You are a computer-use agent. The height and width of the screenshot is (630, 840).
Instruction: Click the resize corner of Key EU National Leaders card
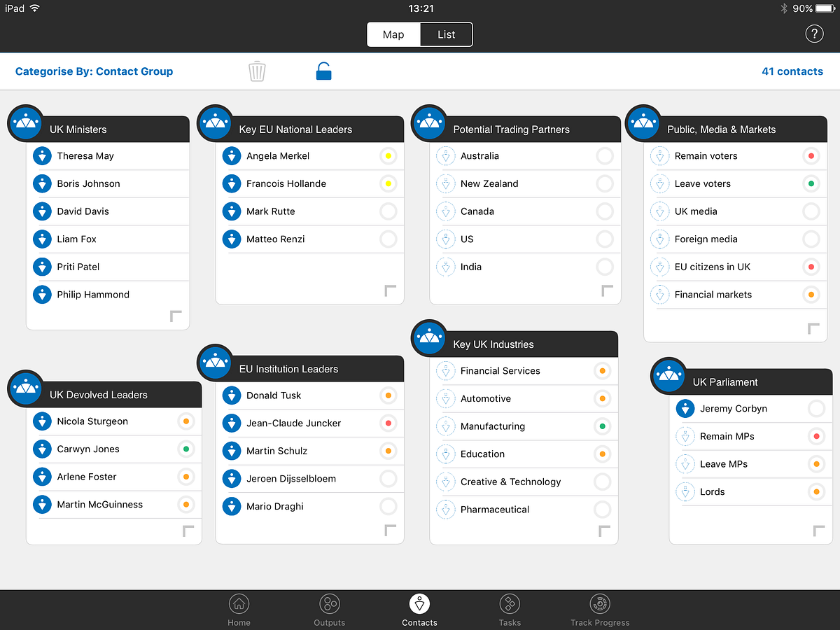[391, 290]
